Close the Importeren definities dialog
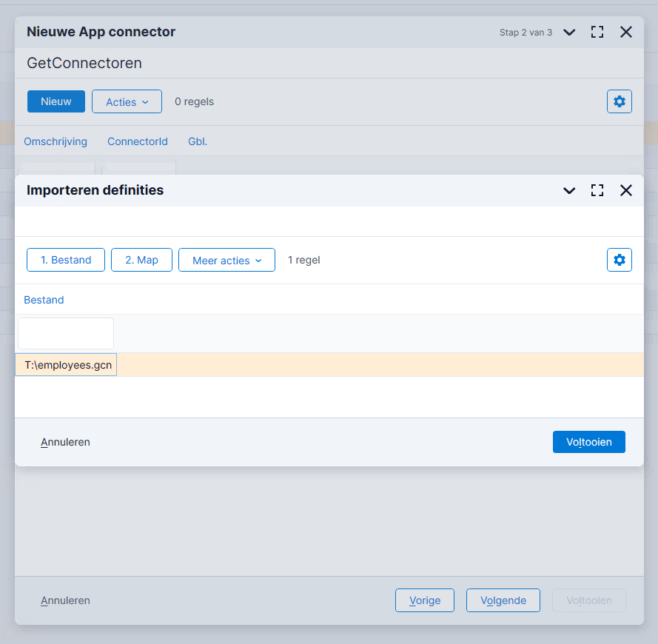 click(626, 190)
